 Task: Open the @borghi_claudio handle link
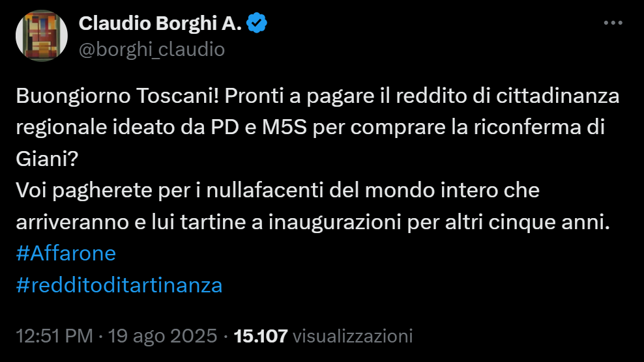pyautogui.click(x=151, y=49)
